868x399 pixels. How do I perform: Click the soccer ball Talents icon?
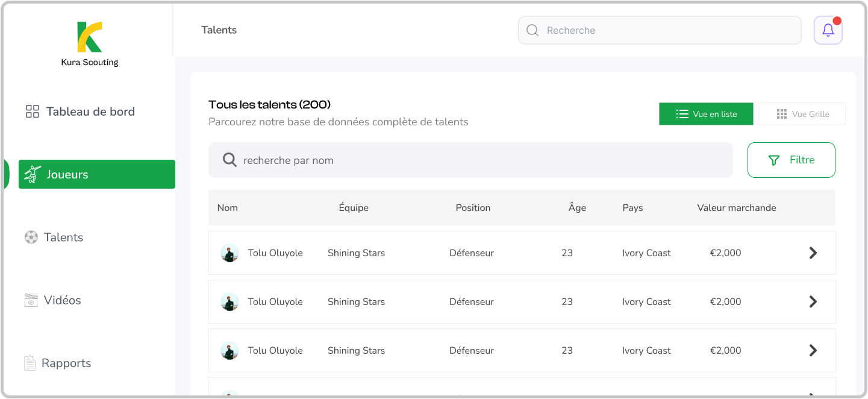tap(31, 237)
